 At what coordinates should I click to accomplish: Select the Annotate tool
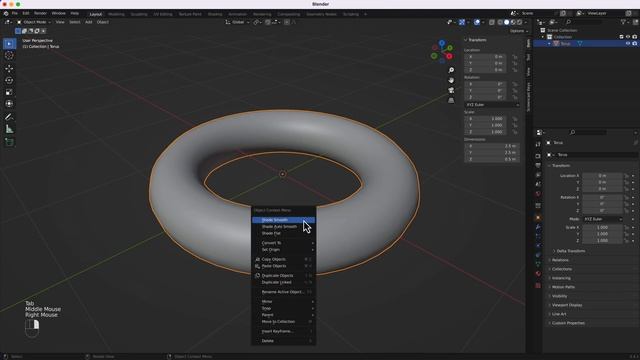tap(9, 117)
